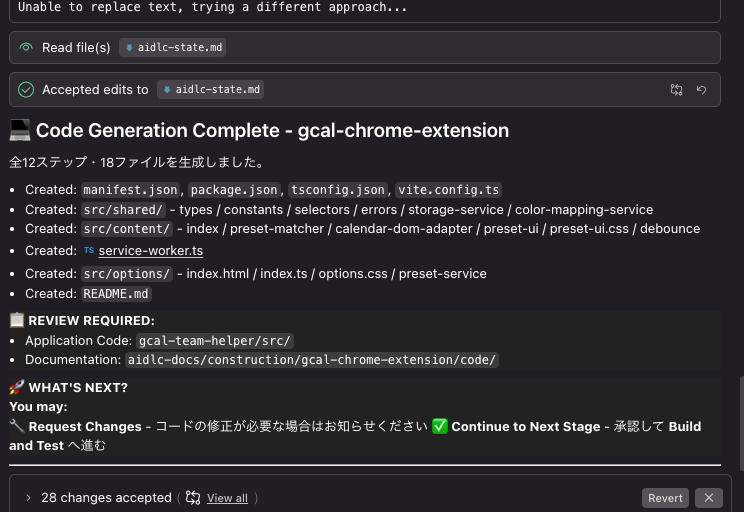This screenshot has height=512, width=744.
Task: Open the service-worker.ts file link
Action: point(150,251)
